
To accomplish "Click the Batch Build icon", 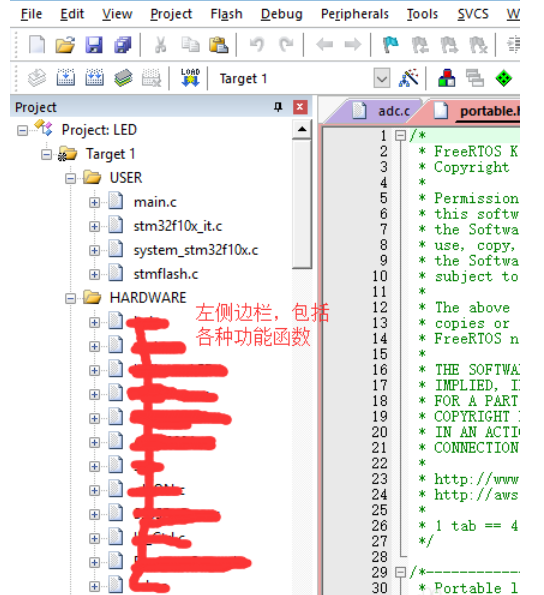I will [x=123, y=78].
